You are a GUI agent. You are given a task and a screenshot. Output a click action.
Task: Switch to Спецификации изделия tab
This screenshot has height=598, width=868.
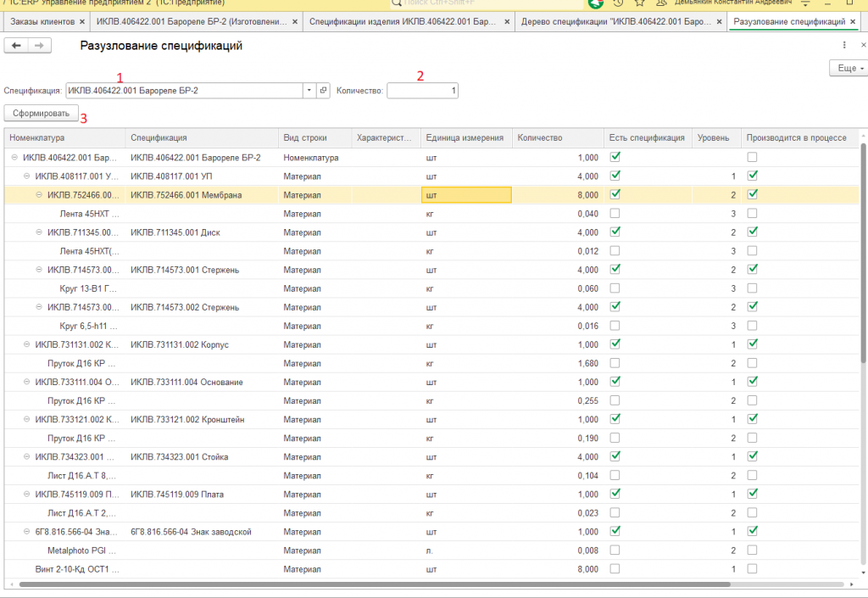(403, 20)
